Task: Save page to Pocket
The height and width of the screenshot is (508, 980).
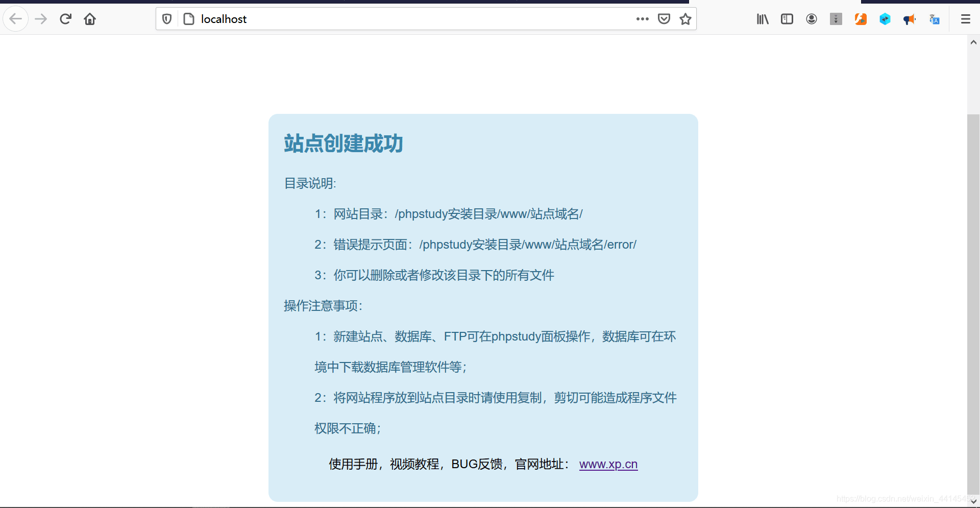Action: click(x=664, y=19)
